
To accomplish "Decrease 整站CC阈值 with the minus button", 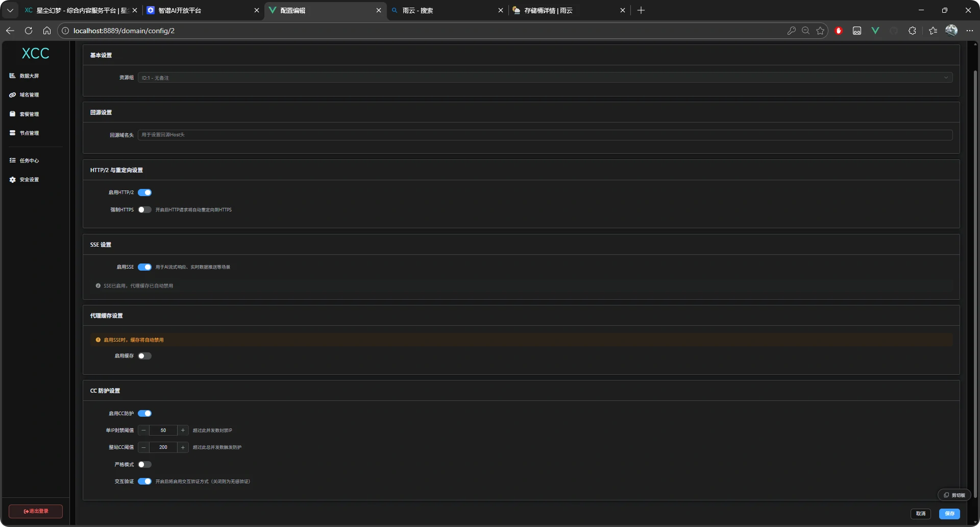I will coord(144,447).
